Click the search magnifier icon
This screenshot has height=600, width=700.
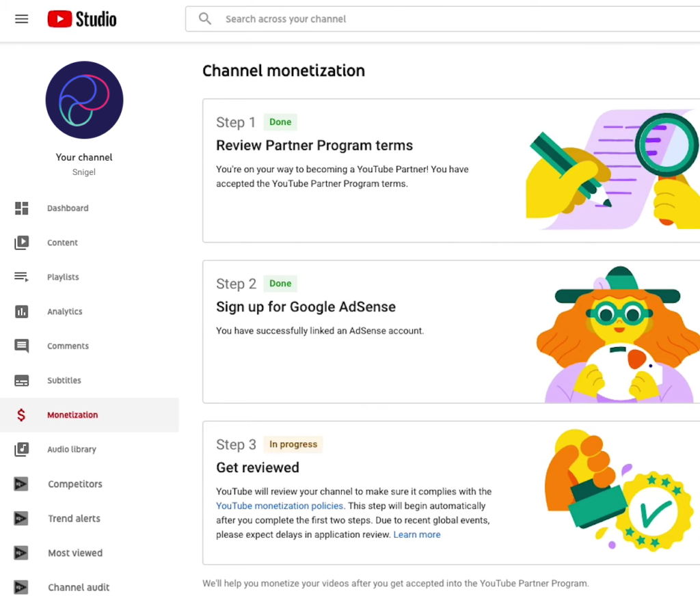tap(205, 18)
